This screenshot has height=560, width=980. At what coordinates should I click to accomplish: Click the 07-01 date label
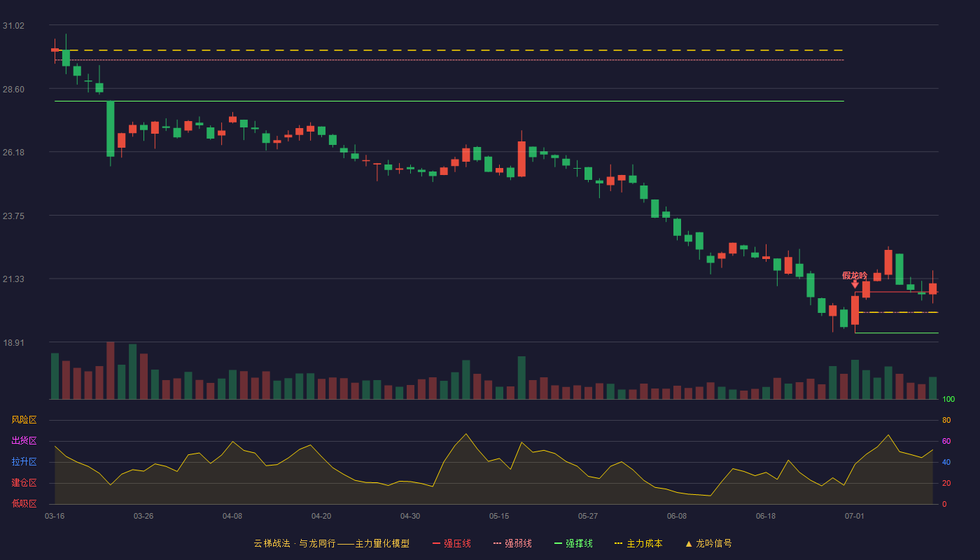(855, 516)
